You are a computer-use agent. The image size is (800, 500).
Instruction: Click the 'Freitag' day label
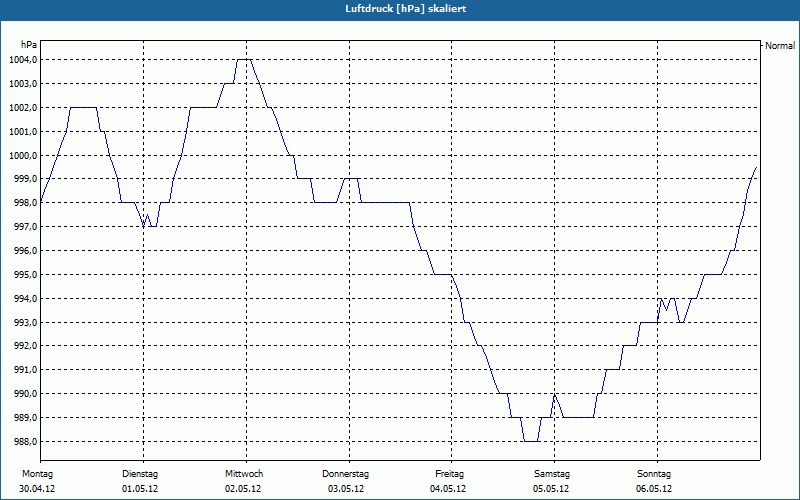(x=449, y=474)
